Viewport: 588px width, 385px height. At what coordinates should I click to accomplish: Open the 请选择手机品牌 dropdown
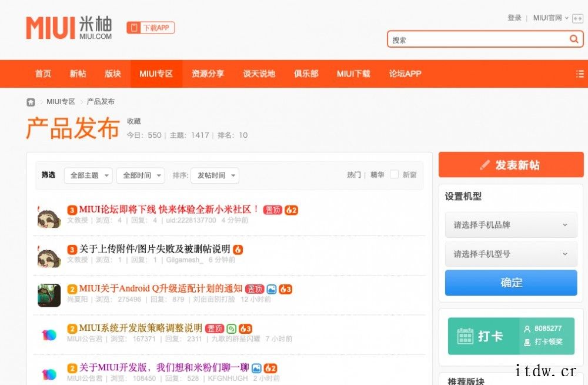[x=510, y=225]
